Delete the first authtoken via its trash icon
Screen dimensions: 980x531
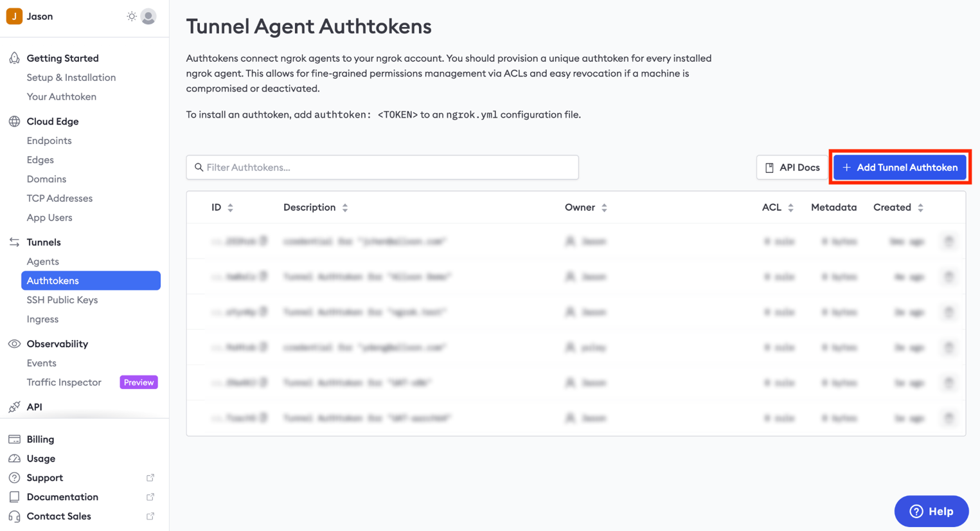pyautogui.click(x=949, y=240)
